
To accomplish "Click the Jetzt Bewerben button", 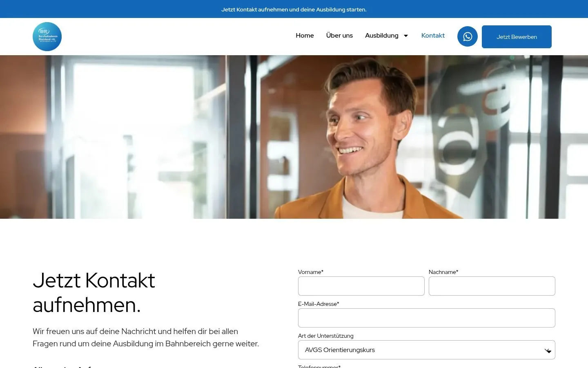I will click(x=517, y=37).
